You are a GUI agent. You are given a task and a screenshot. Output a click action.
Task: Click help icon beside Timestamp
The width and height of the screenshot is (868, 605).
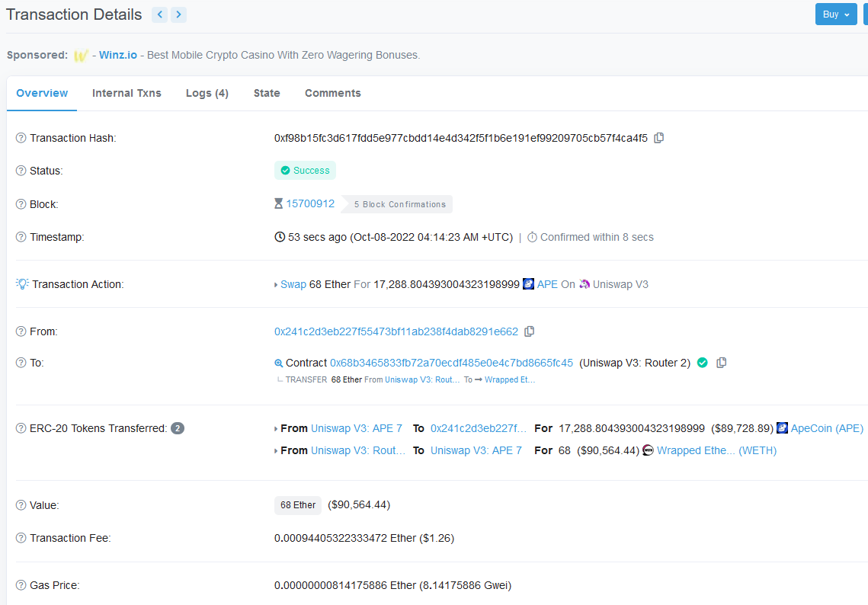click(x=21, y=237)
